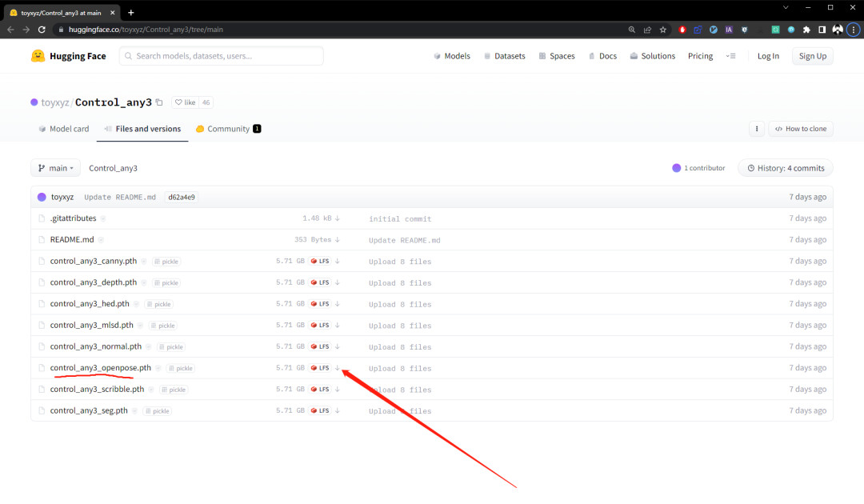
Task: Open control_any3_normal.pth file link
Action: [96, 346]
